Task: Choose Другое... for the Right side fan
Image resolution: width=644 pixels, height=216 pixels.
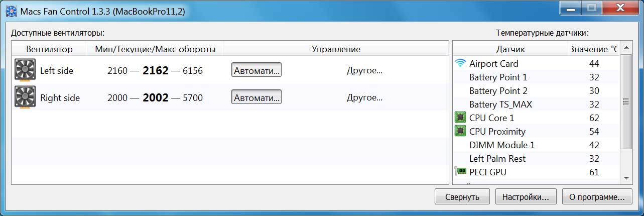Action: [364, 97]
